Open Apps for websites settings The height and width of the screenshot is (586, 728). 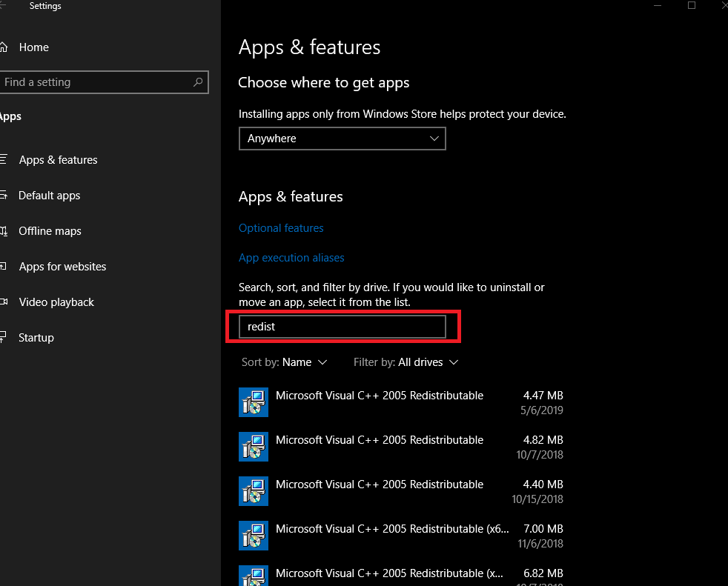click(x=62, y=266)
